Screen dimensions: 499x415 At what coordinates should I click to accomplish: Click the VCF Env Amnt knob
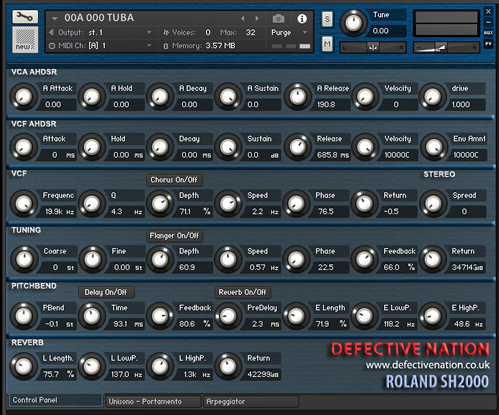pyautogui.click(x=434, y=147)
